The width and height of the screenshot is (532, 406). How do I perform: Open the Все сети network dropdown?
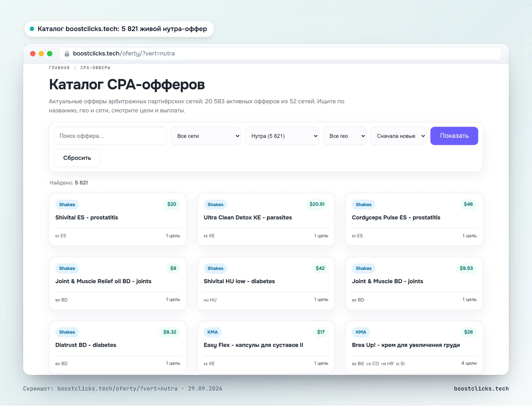coord(206,136)
